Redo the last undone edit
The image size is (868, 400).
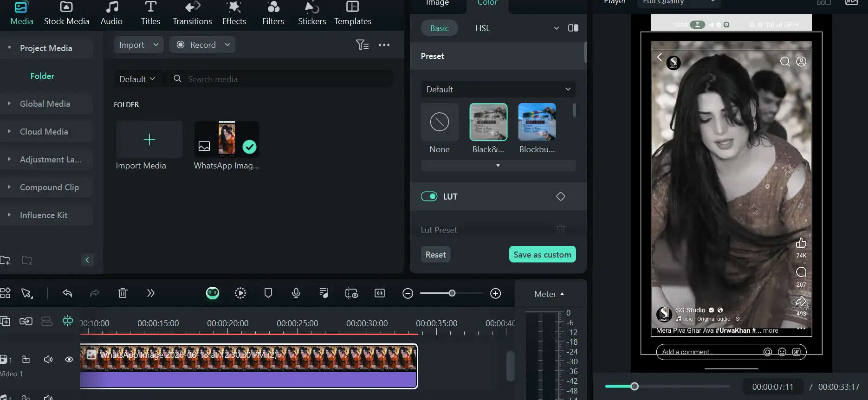pyautogui.click(x=95, y=293)
